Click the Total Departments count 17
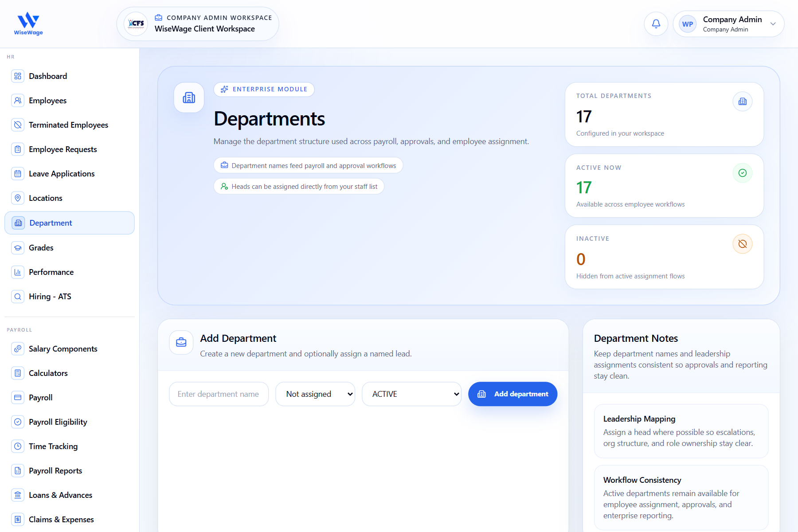 coord(584,117)
